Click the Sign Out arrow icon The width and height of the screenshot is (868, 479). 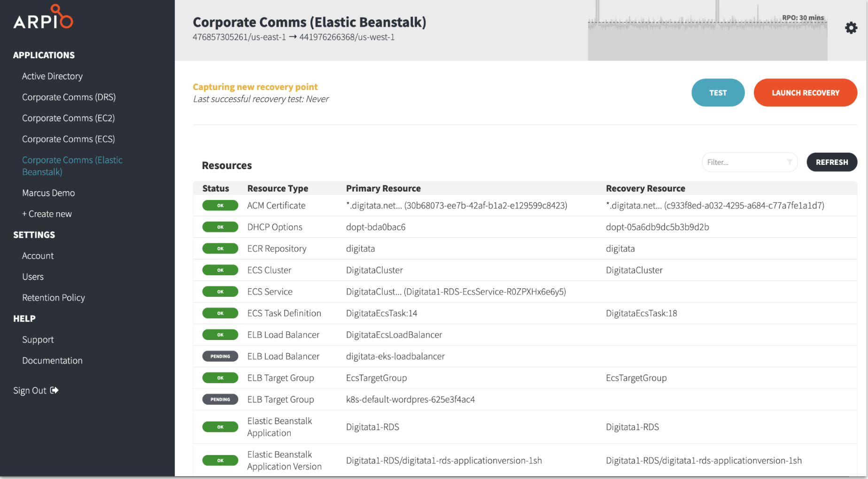pyautogui.click(x=54, y=390)
